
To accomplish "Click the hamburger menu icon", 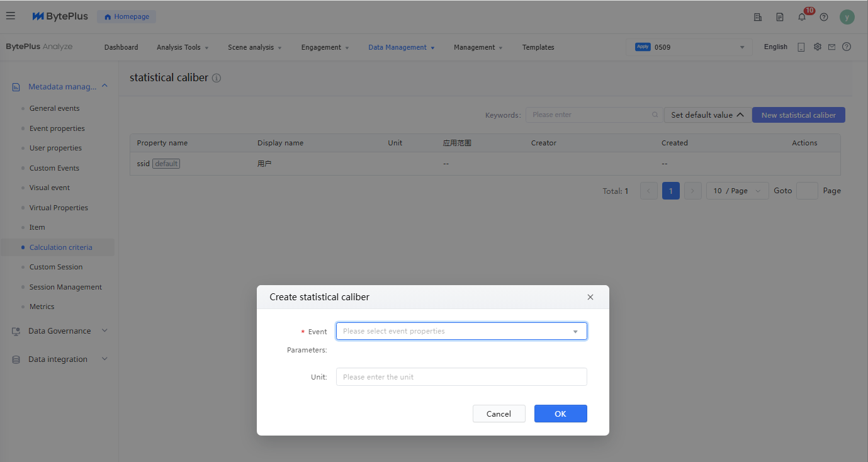I will tap(11, 16).
